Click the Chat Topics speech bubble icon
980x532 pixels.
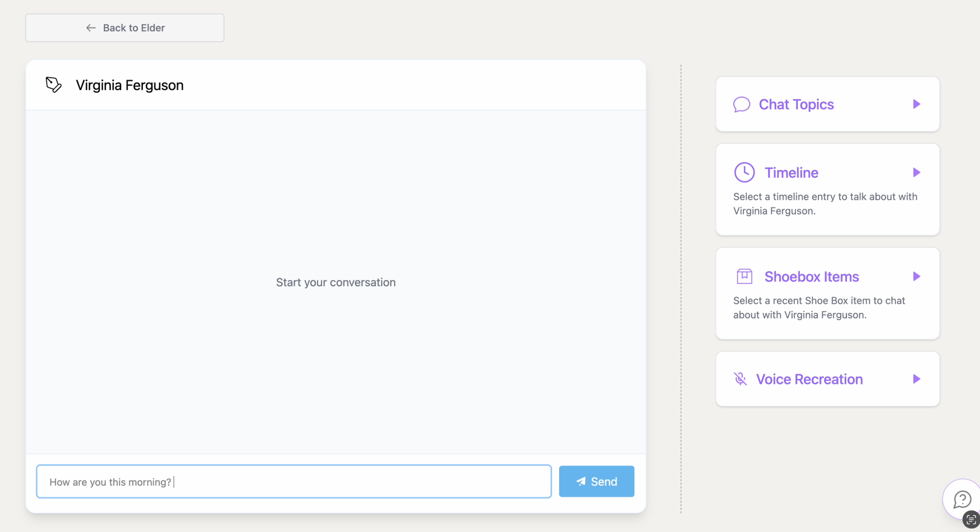(741, 104)
